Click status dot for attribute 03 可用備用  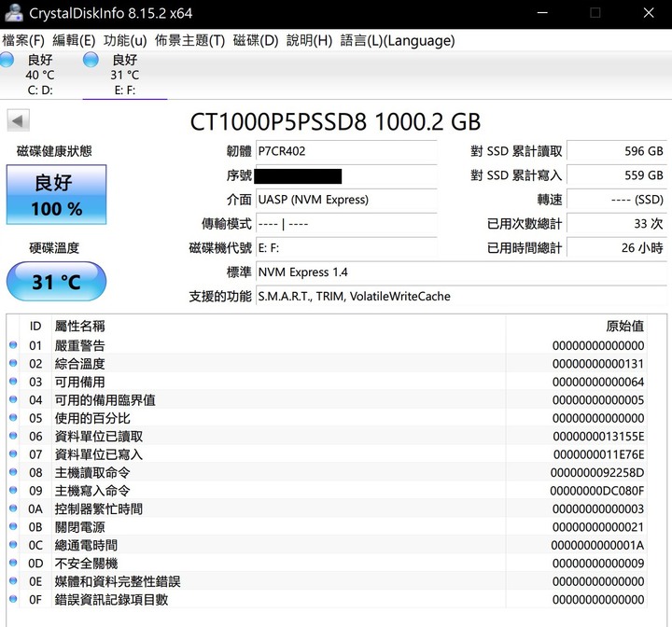(x=13, y=382)
